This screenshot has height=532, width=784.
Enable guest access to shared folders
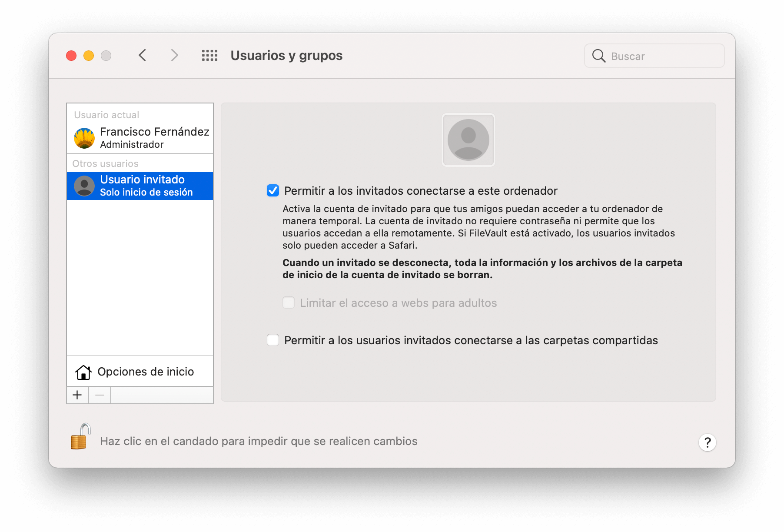pos(273,340)
